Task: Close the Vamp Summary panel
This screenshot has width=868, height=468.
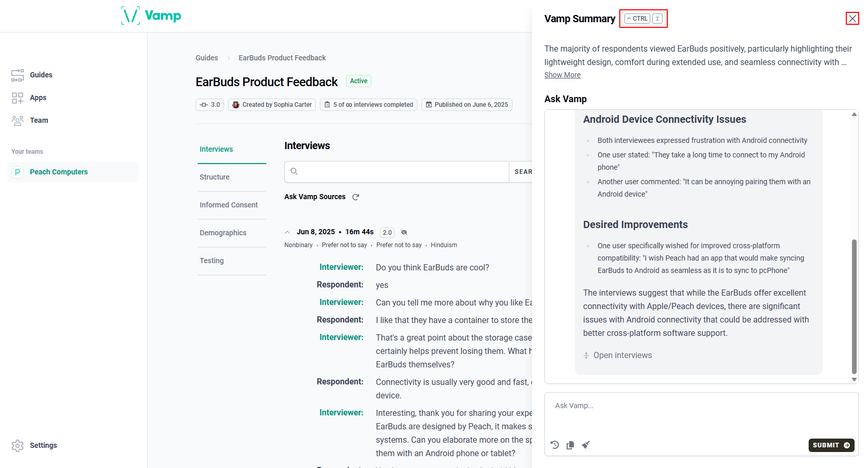Action: [x=853, y=19]
